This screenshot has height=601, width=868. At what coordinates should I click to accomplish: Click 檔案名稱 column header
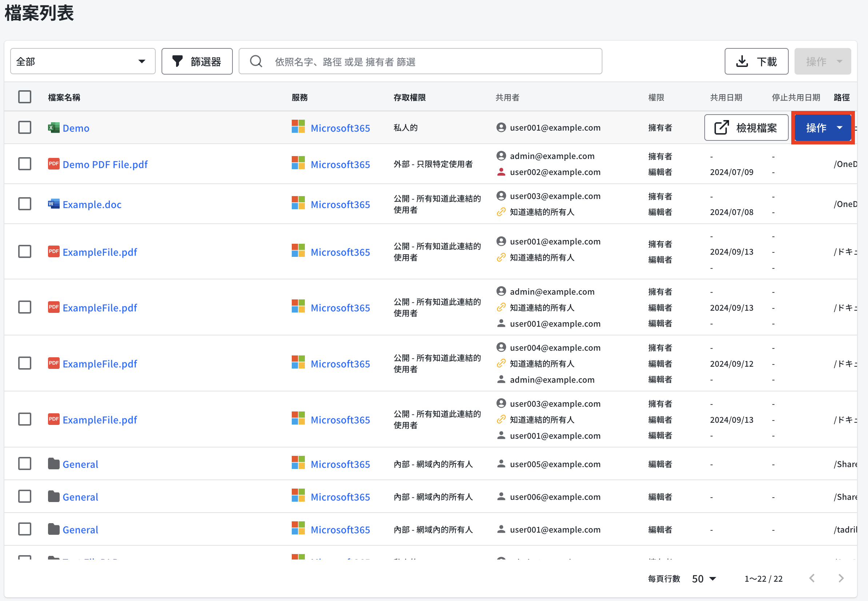64,97
